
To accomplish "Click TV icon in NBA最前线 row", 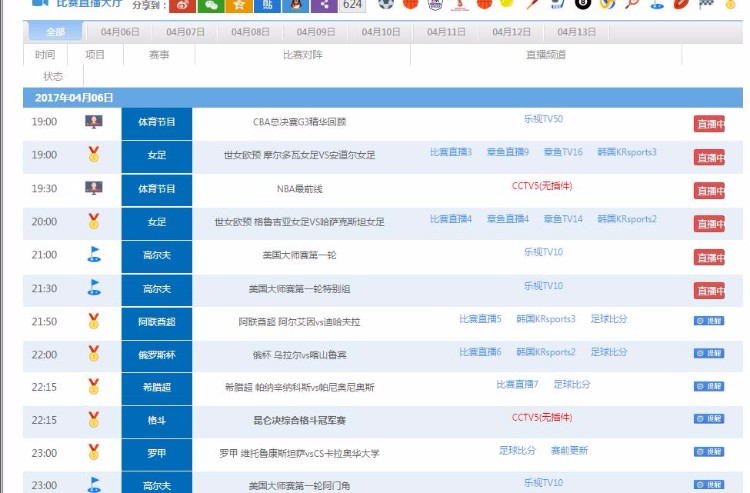I will [x=93, y=188].
